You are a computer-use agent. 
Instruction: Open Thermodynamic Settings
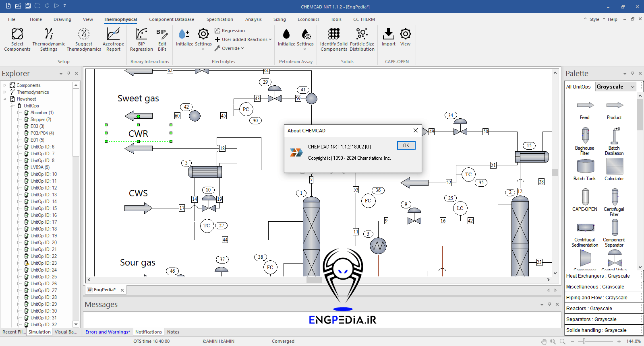(49, 39)
